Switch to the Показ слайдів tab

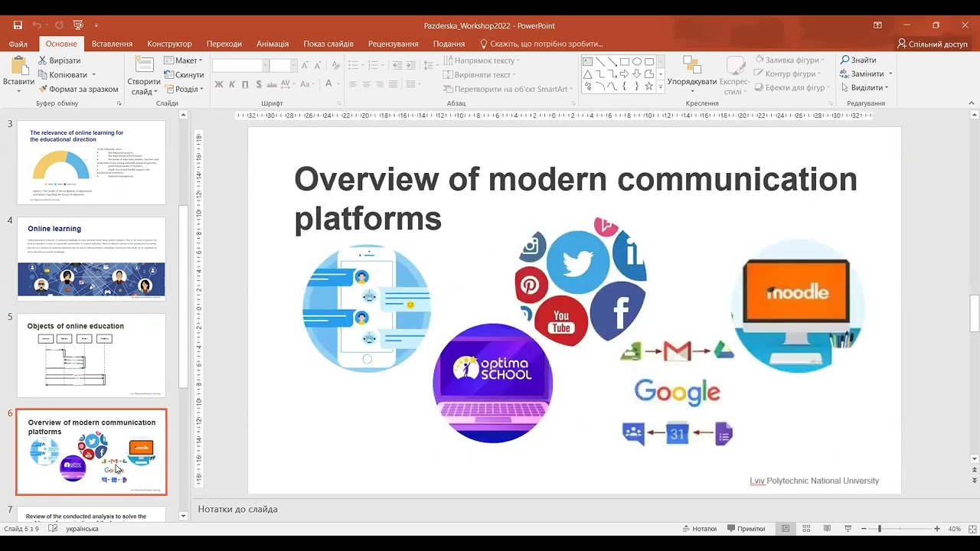point(328,44)
